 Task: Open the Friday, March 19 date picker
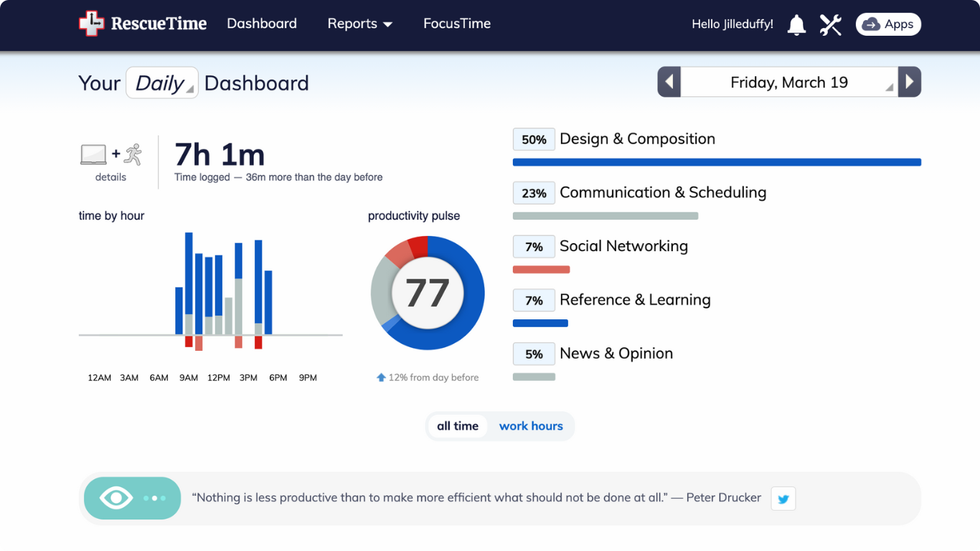coord(789,82)
